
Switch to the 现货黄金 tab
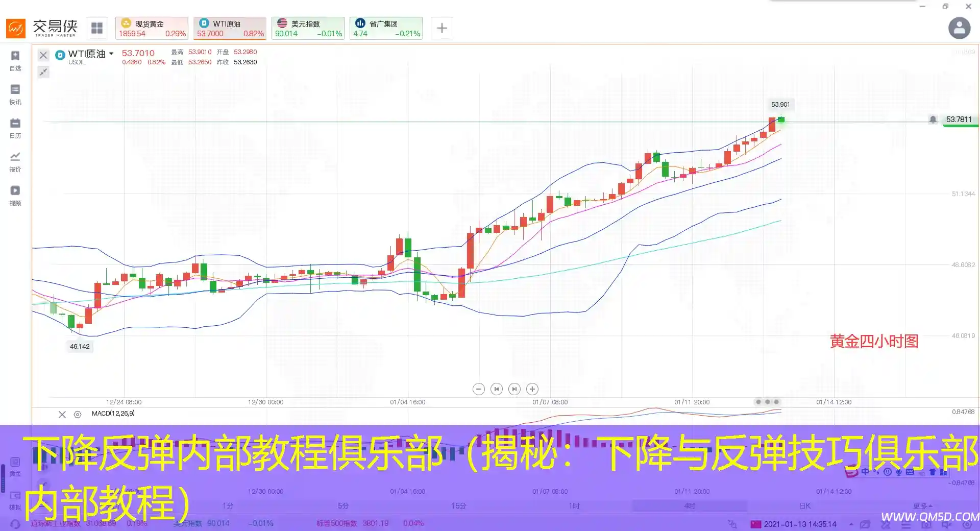152,28
